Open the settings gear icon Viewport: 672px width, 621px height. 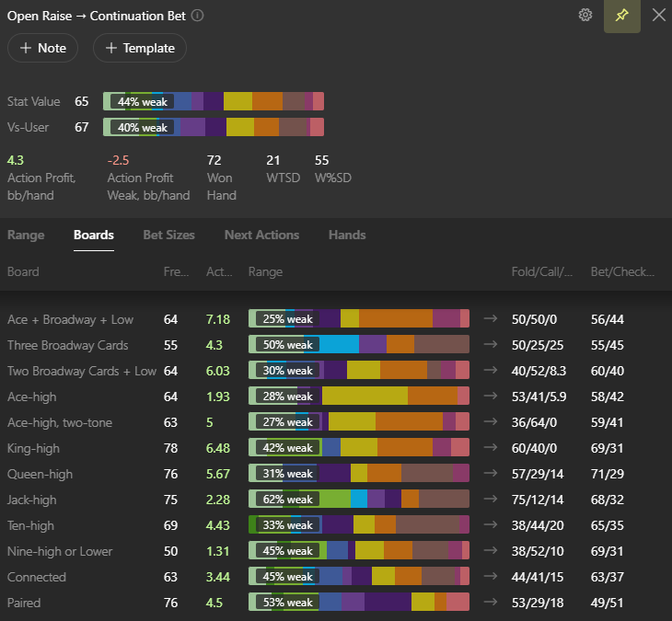tap(585, 15)
